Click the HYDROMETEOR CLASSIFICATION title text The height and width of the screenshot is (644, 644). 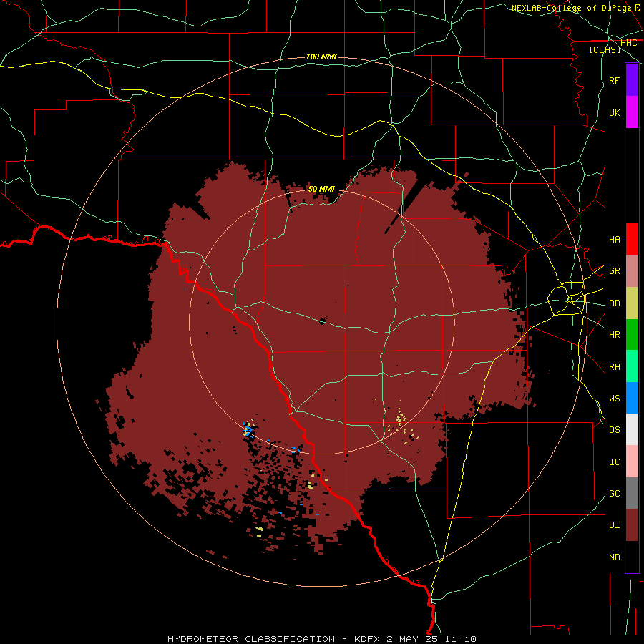coord(251,639)
